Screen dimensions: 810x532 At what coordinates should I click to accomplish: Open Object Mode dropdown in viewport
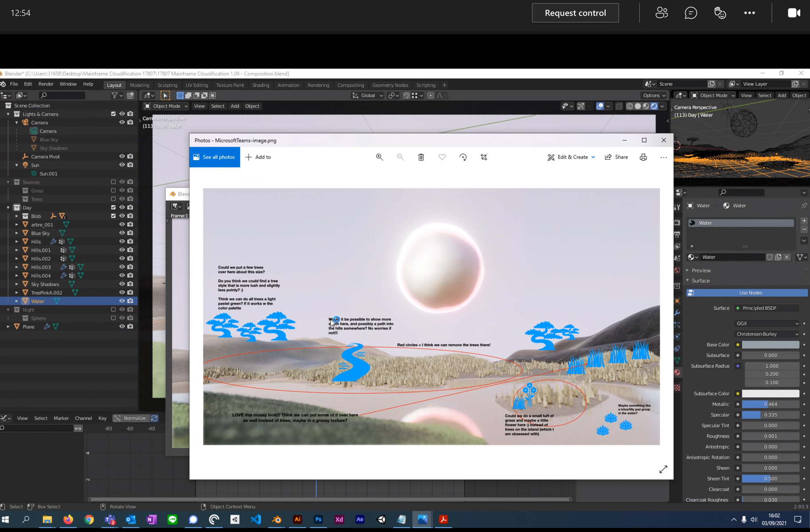point(166,106)
